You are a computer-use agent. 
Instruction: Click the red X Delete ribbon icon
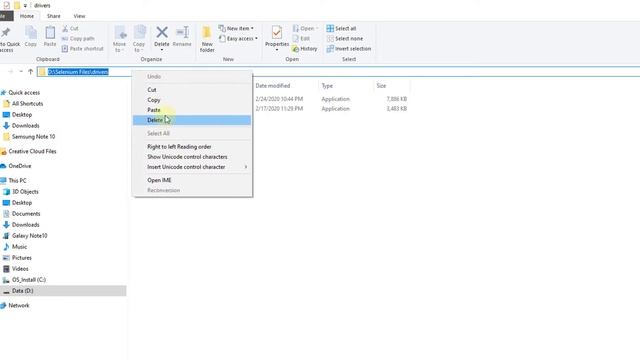click(x=162, y=32)
